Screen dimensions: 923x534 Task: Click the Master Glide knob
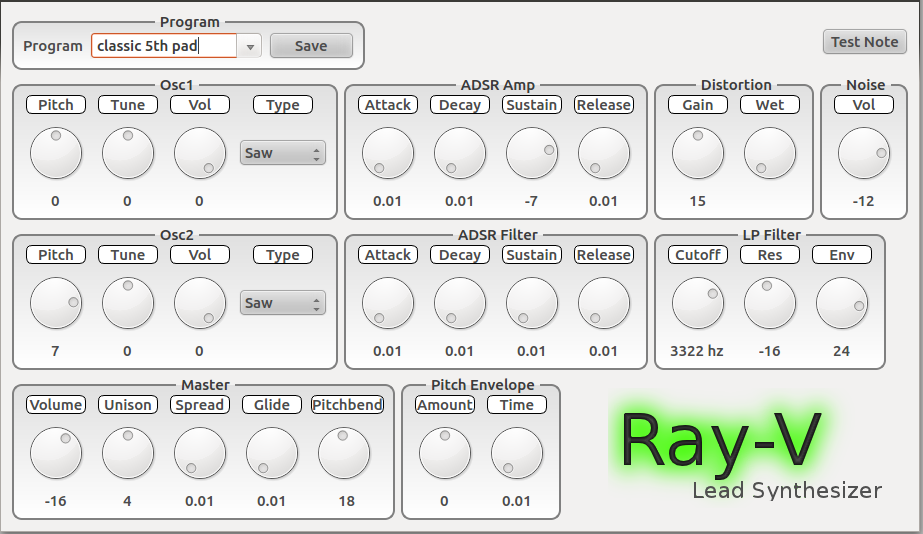[x=272, y=453]
